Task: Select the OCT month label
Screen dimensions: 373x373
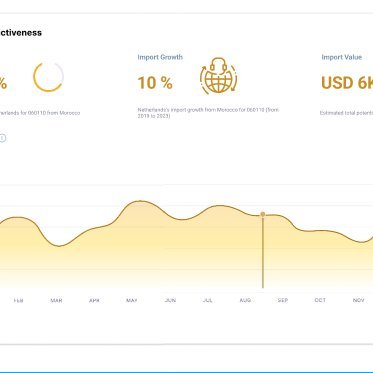Action: pyautogui.click(x=320, y=300)
